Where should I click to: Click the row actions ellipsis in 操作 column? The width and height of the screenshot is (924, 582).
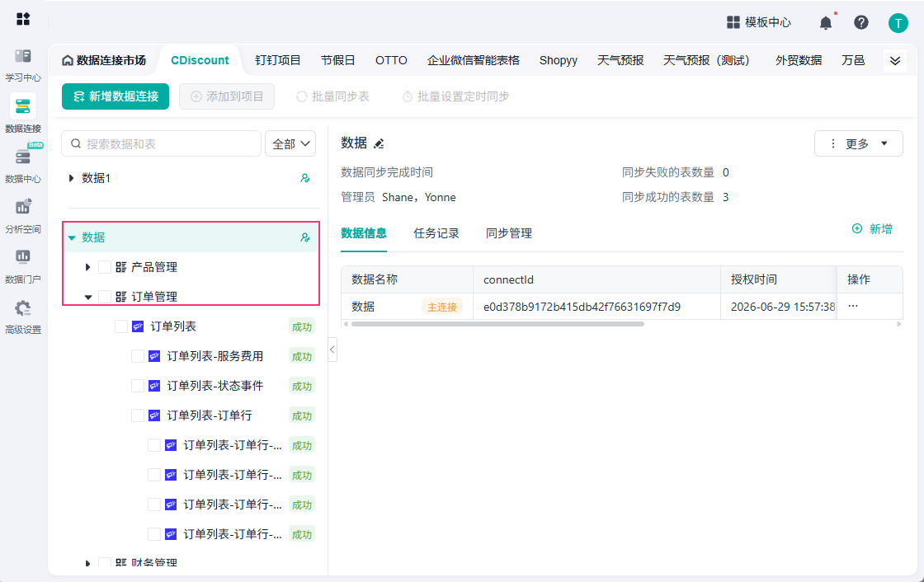[853, 306]
